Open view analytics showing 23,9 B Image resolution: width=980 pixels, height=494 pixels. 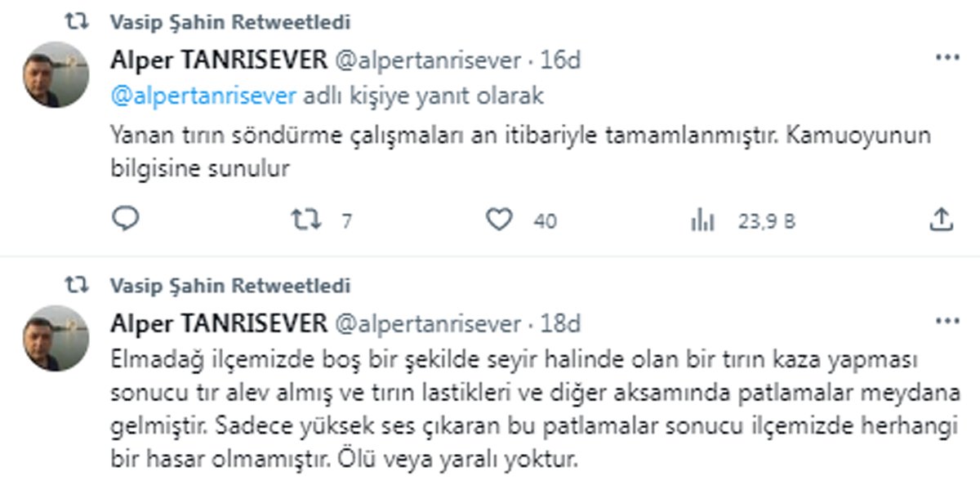click(703, 220)
